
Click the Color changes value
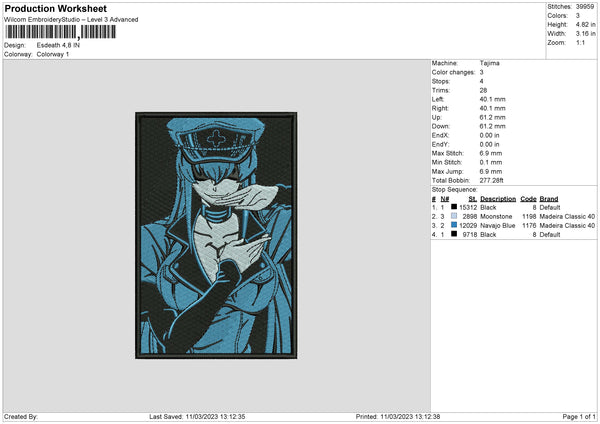point(481,72)
